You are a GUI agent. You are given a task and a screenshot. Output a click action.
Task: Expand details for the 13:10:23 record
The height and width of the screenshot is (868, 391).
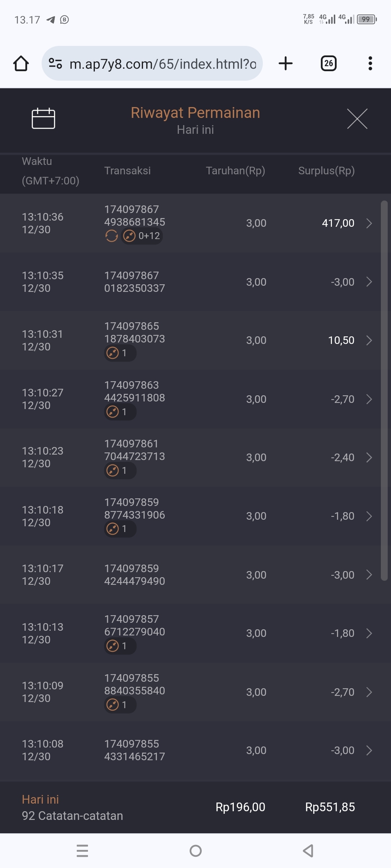point(369,458)
